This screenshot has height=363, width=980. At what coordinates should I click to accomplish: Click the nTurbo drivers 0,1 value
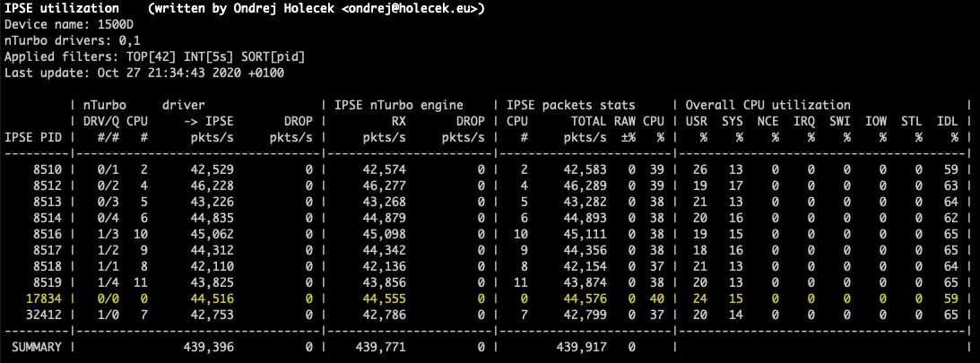point(126,41)
